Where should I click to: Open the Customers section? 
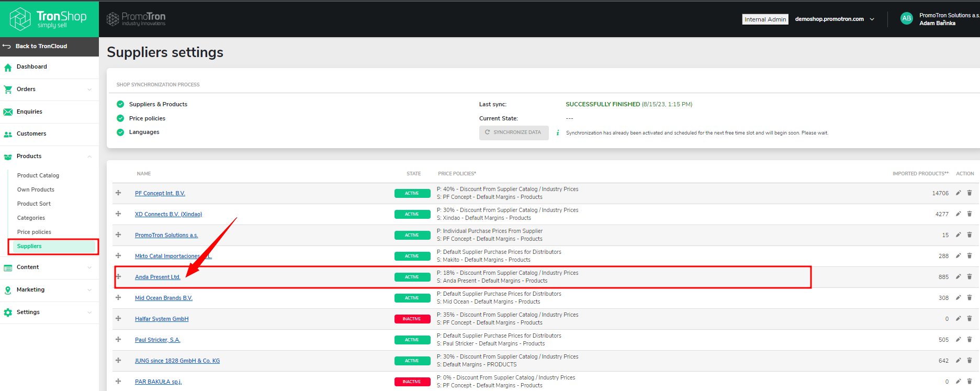coord(31,133)
